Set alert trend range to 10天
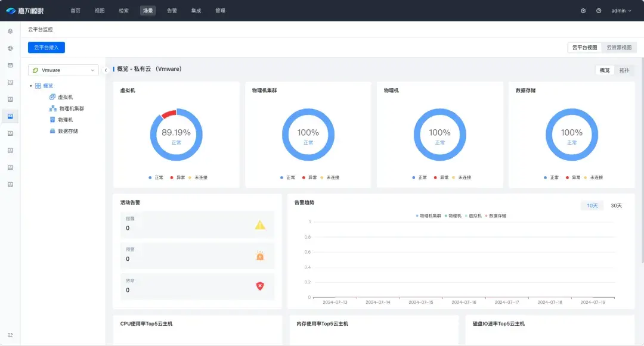Screen dimensions: 644x346 coord(592,206)
